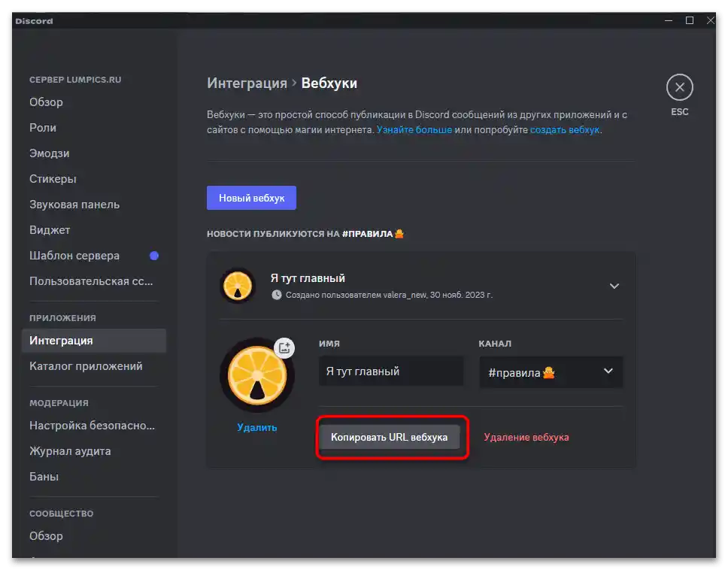
Task: Collapse the "Я тут главный" webhook card
Action: pyautogui.click(x=614, y=286)
